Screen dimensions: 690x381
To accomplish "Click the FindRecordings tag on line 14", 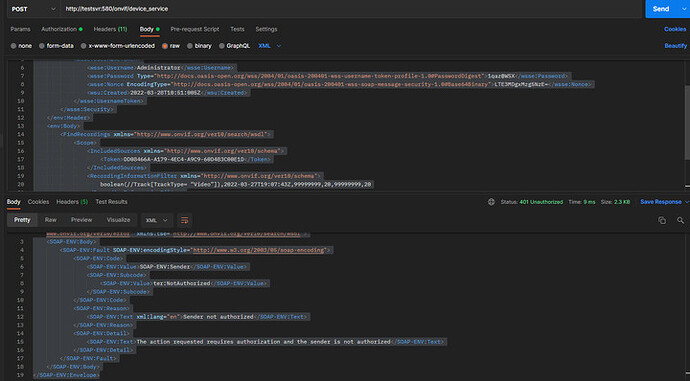I will coord(87,134).
